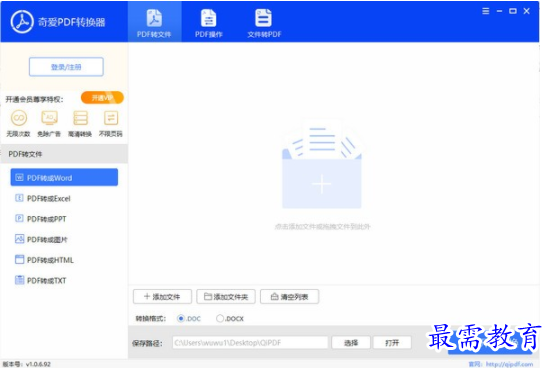Click the 选择 path button
Viewport: 550px width, 368px height.
(351, 343)
